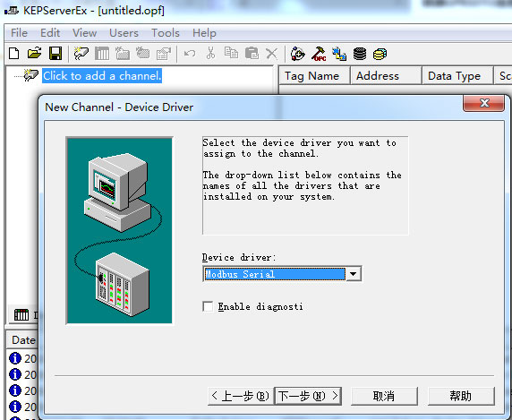The image size is (512, 420).
Task: Click the Cut scissors icon
Action: click(210, 53)
